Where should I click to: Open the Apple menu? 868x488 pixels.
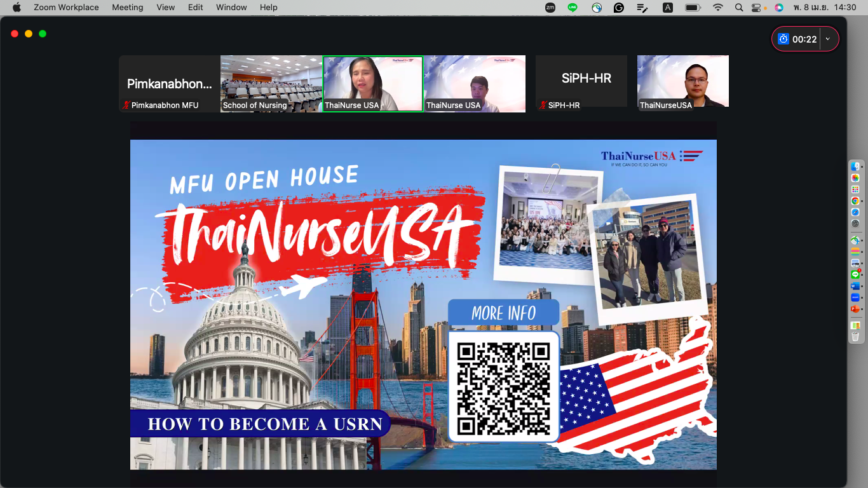tap(17, 8)
